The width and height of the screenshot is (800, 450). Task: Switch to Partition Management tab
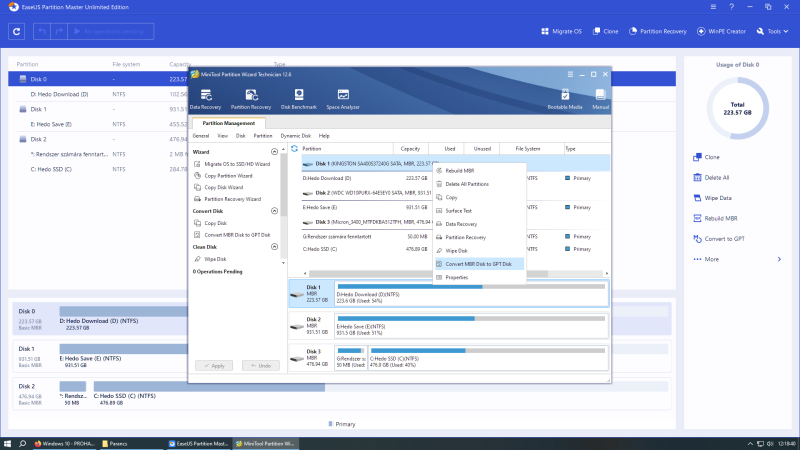click(x=229, y=123)
